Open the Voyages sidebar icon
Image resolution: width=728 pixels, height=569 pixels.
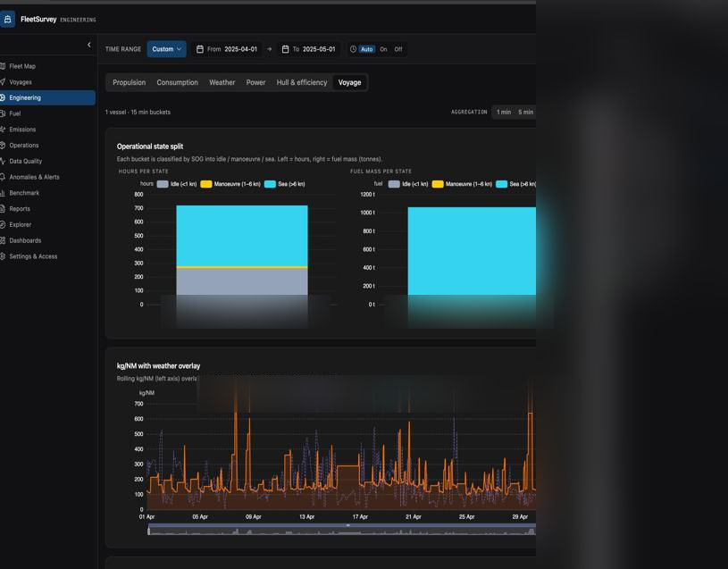pyautogui.click(x=3, y=81)
